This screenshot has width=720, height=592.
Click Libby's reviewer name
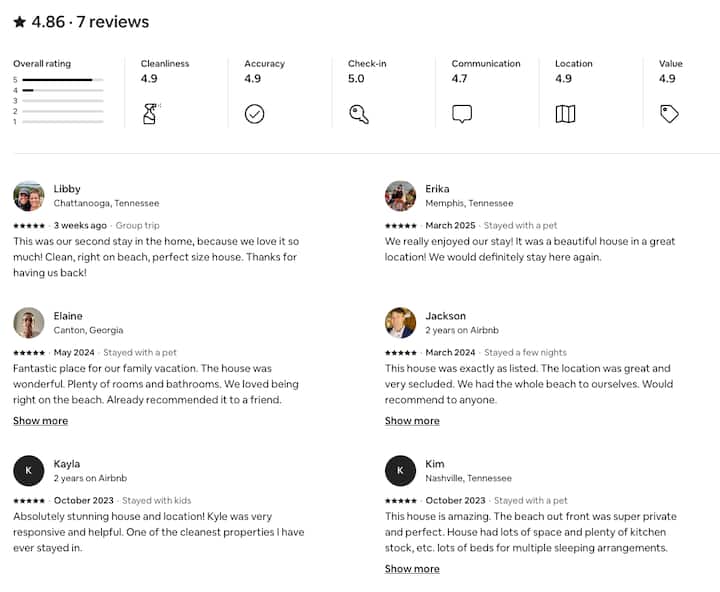[x=67, y=189]
